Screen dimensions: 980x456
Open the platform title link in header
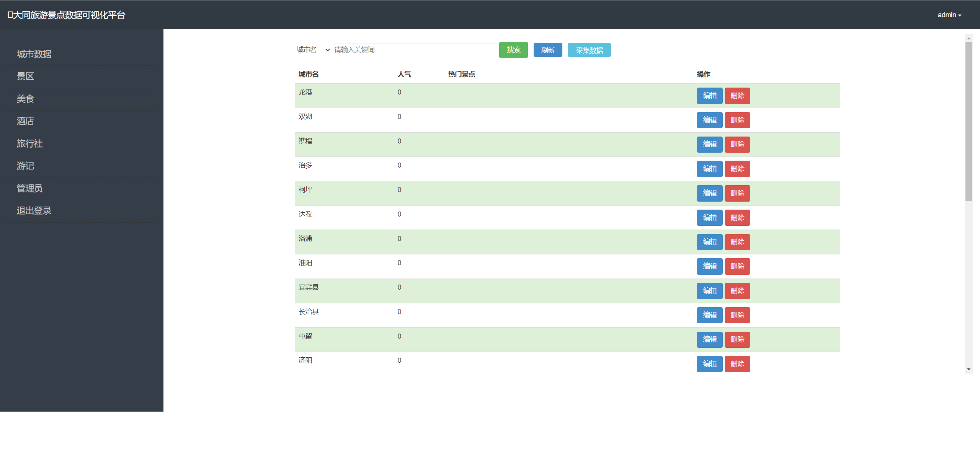66,15
